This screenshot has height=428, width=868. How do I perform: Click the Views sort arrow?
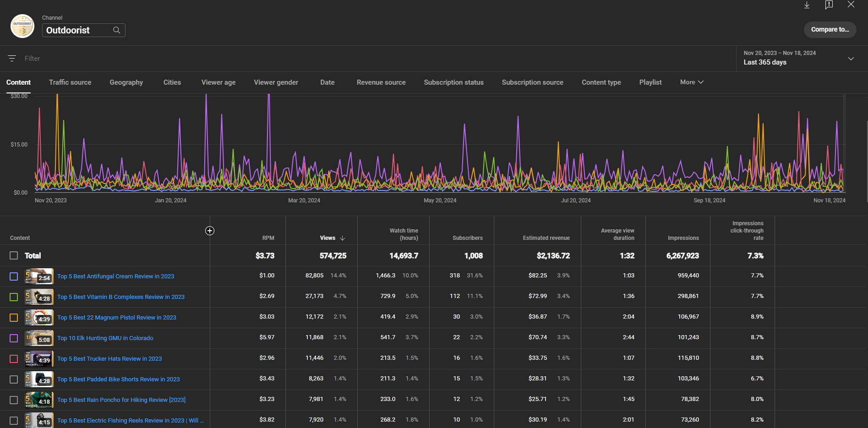[x=342, y=238]
